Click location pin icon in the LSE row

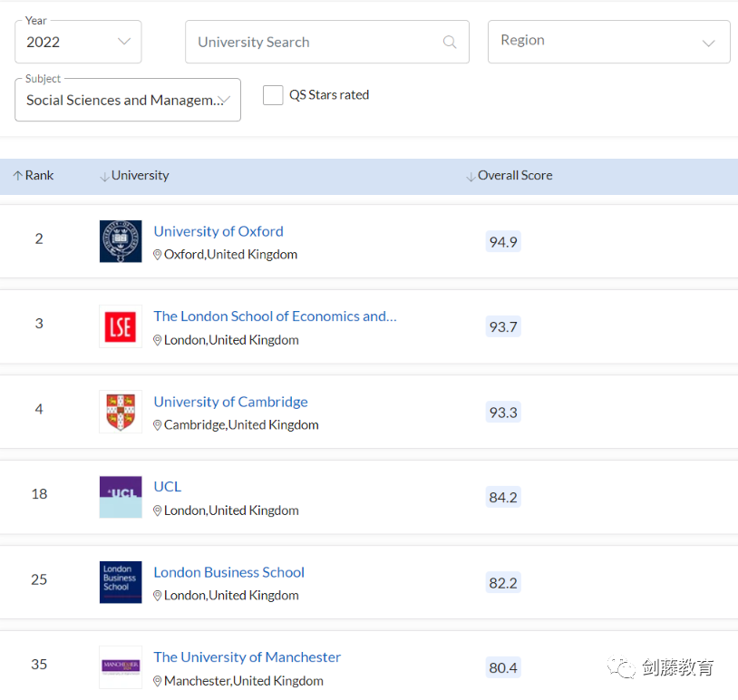[158, 340]
